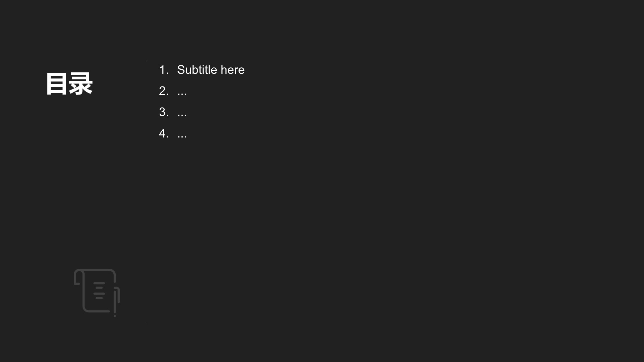Click the list number "4."

[x=164, y=133]
